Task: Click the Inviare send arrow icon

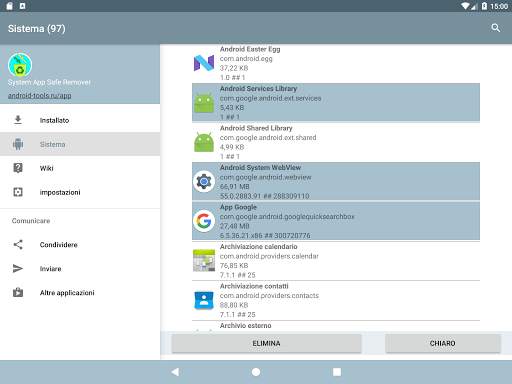Action: pyautogui.click(x=18, y=269)
